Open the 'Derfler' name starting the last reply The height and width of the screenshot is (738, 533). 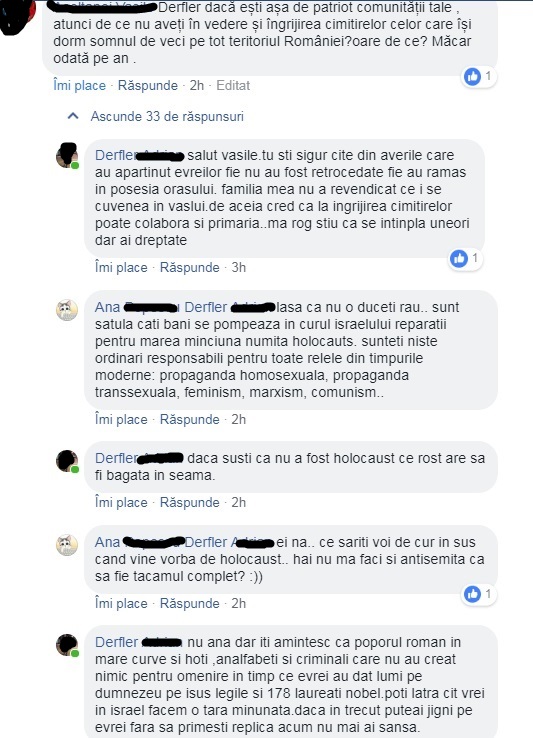[116, 642]
